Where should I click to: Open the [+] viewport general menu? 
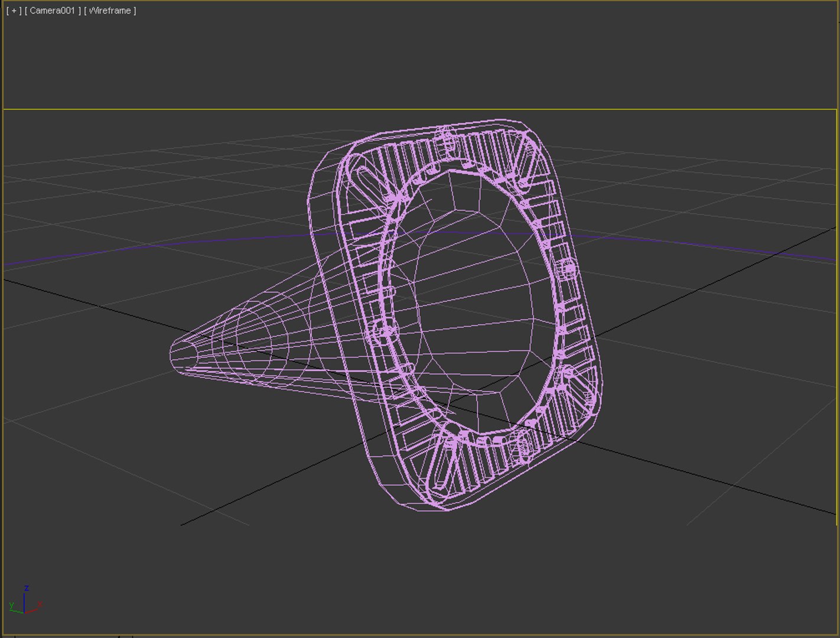pyautogui.click(x=14, y=11)
